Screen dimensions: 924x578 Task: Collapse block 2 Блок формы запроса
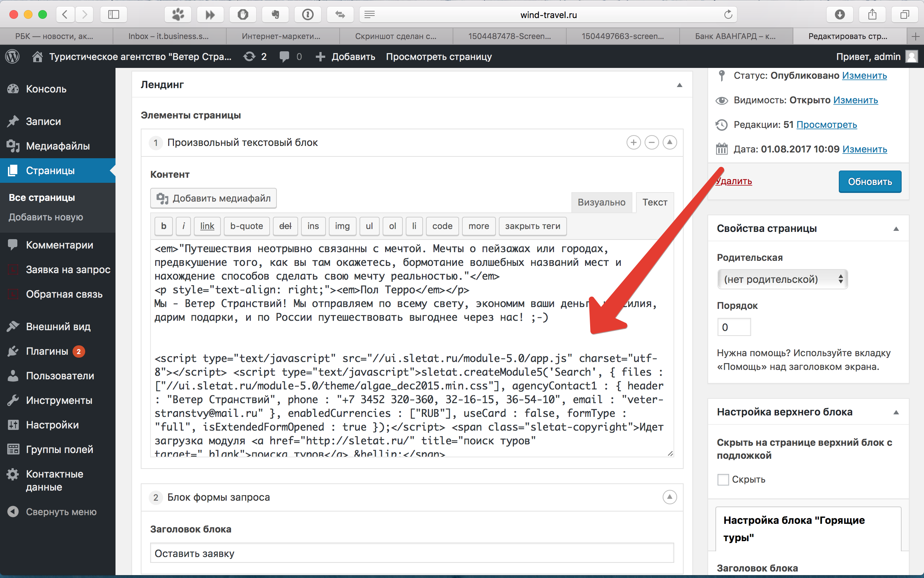[x=669, y=497]
